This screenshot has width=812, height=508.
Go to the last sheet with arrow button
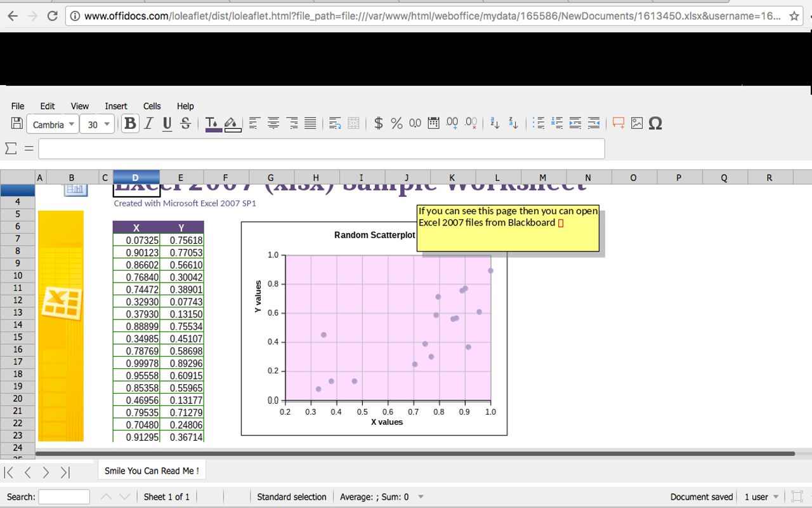coord(65,472)
